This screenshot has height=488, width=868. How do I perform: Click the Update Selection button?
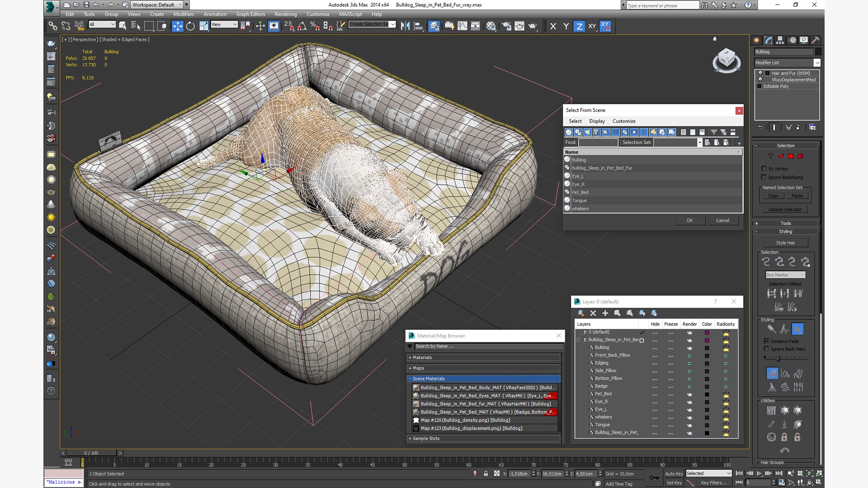785,210
